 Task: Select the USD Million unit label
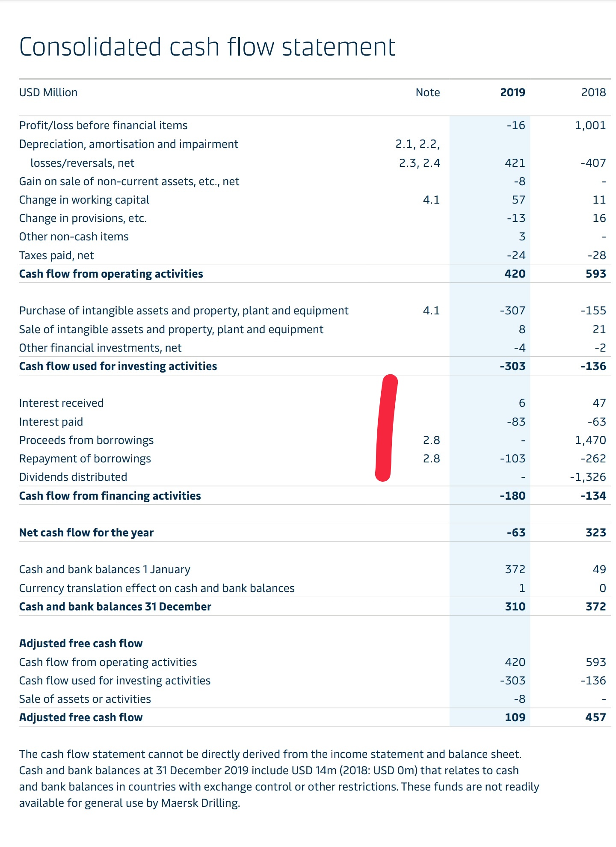click(x=48, y=92)
